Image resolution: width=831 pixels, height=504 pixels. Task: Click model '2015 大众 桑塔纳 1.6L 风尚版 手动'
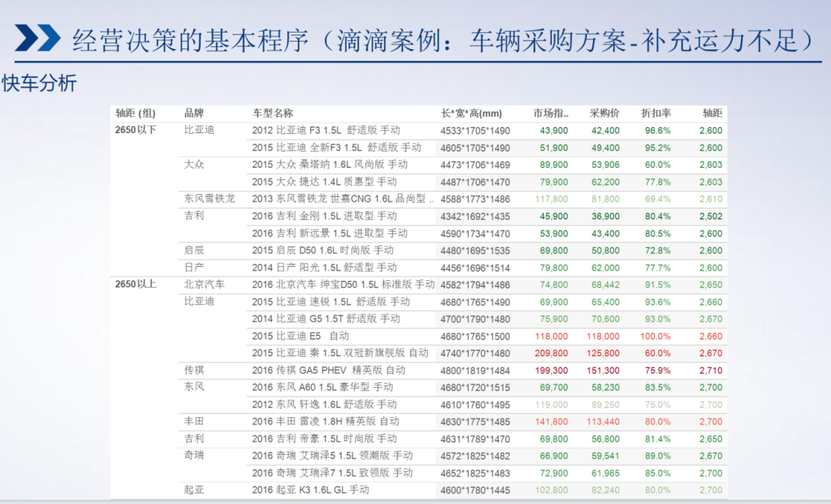click(x=329, y=165)
